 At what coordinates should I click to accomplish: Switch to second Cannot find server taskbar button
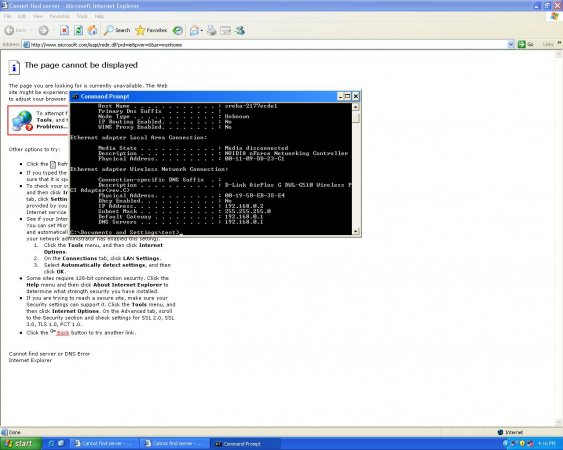tap(175, 444)
